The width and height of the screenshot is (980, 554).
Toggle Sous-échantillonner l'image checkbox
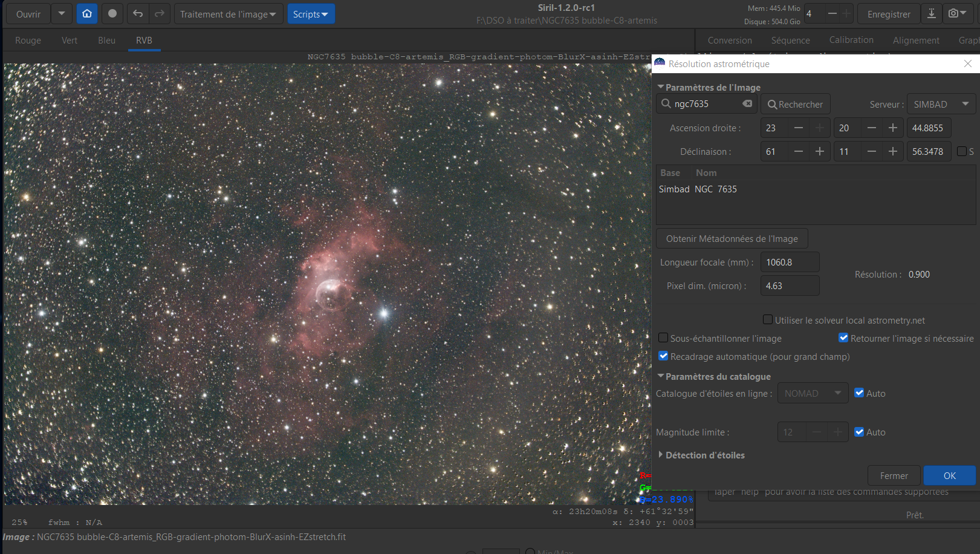pyautogui.click(x=663, y=337)
